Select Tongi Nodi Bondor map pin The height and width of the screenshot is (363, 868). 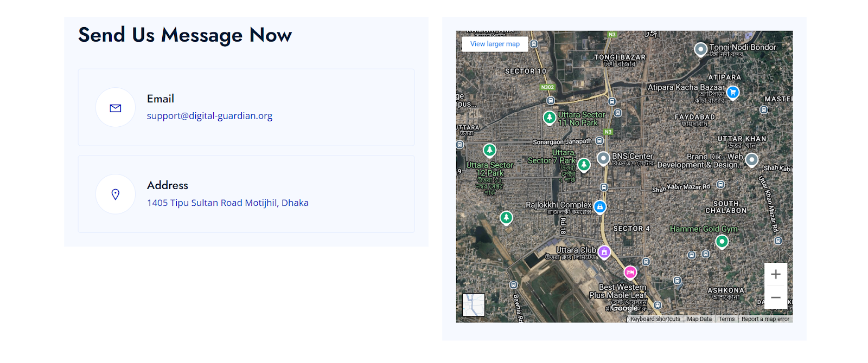coord(701,50)
